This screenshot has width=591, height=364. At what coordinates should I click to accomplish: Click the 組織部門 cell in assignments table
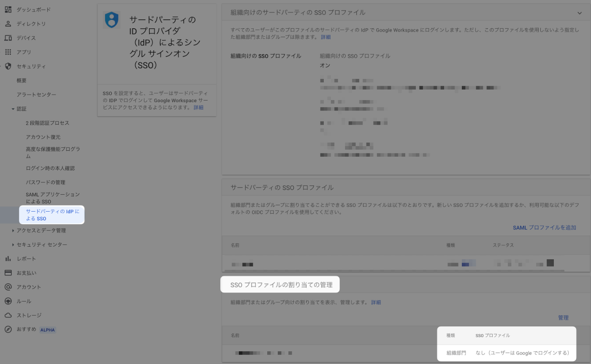pos(456,353)
